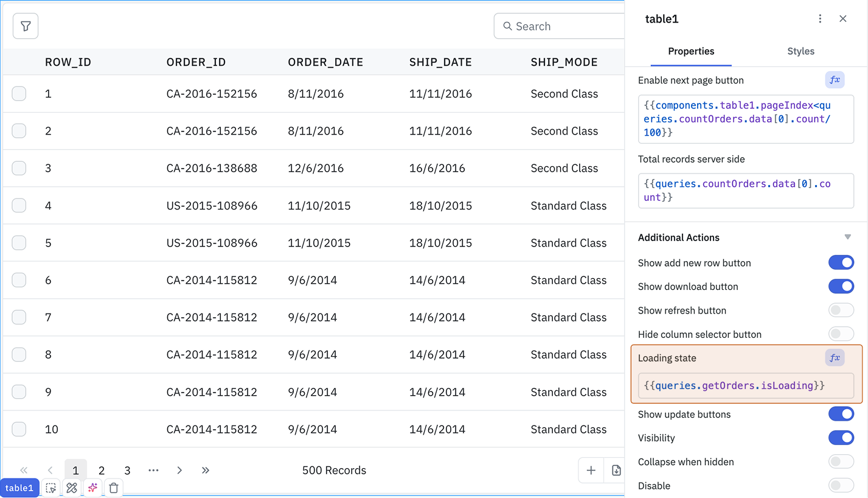
Task: Toggle Show add new row button switch
Action: pyautogui.click(x=841, y=262)
